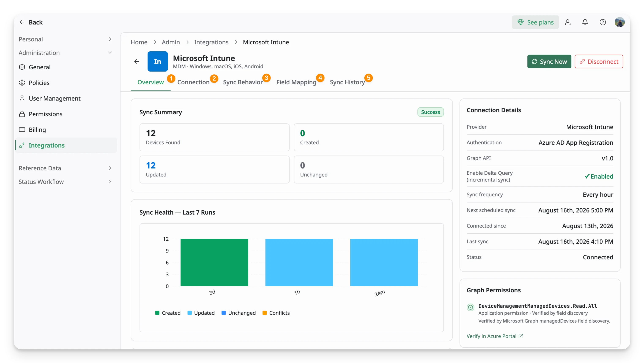
Task: Click the Back arrow in sidebar header
Action: tap(22, 22)
